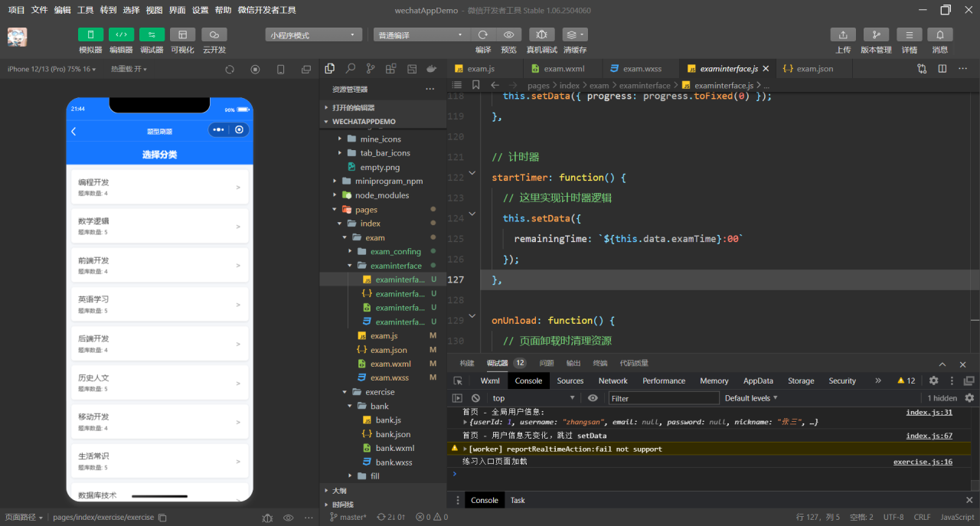Click the console Filter input field

pos(664,398)
